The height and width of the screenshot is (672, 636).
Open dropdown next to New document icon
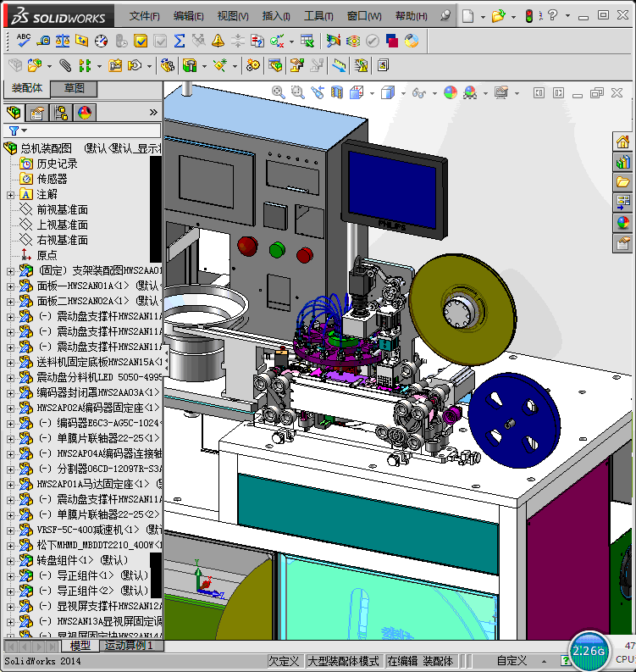pos(483,17)
